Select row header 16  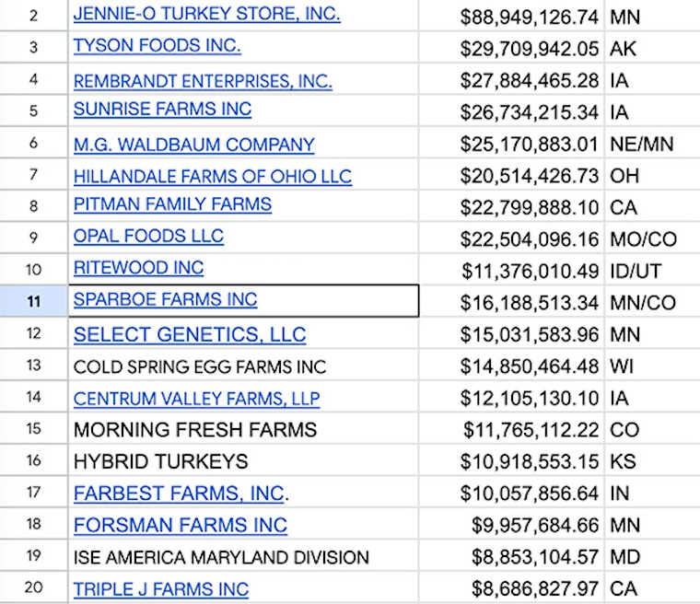tap(33, 460)
